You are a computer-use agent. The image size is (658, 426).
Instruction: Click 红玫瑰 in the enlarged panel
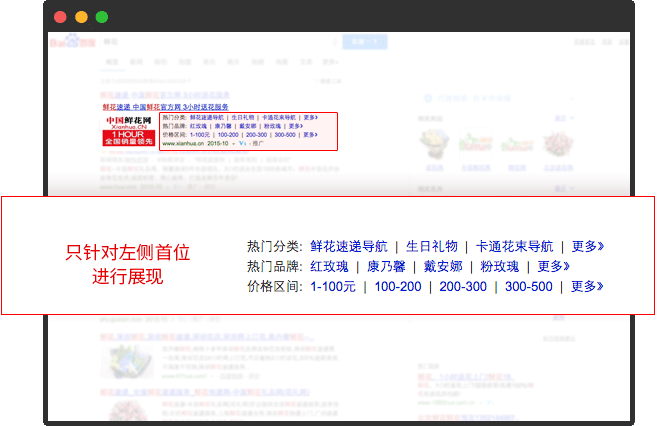tap(330, 266)
